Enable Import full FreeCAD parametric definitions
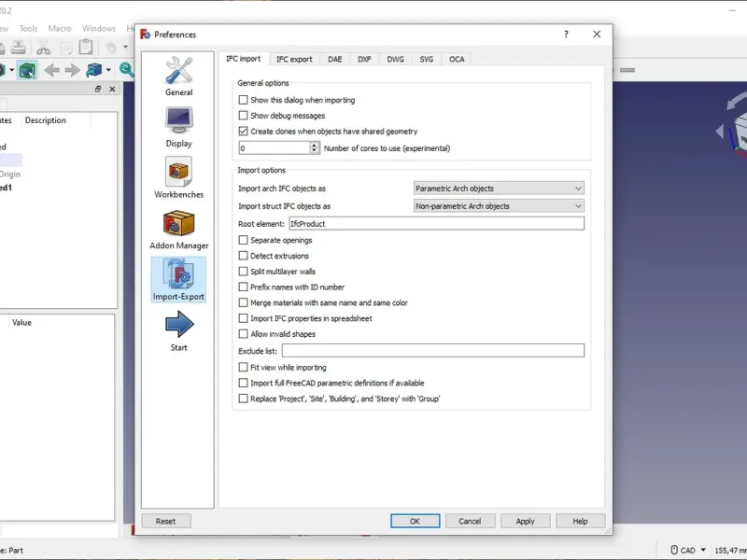The image size is (747, 560). [243, 384]
